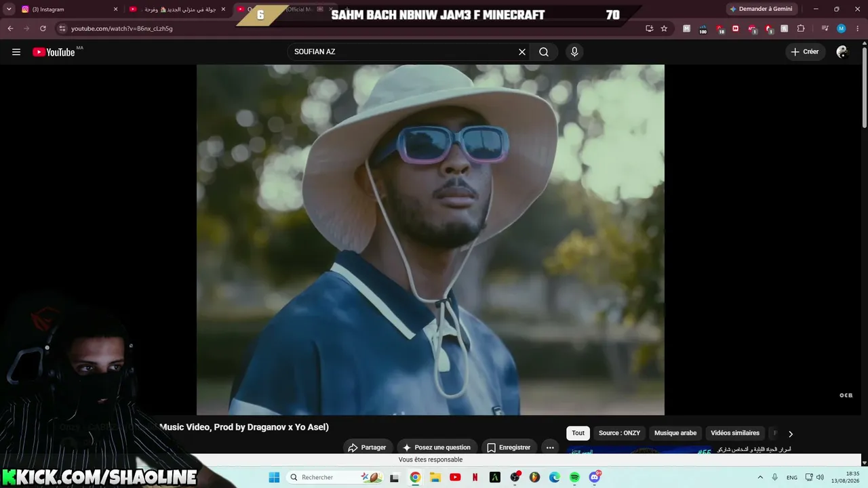Open OBS Studio from the taskbar

click(515, 477)
